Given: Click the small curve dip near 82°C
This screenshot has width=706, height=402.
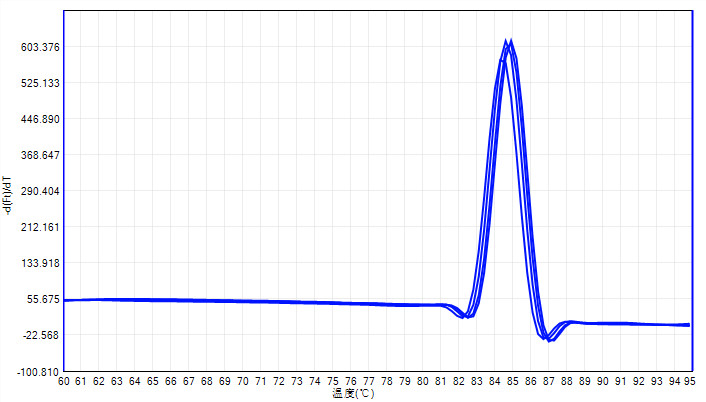Looking at the screenshot, I should coord(464,315).
